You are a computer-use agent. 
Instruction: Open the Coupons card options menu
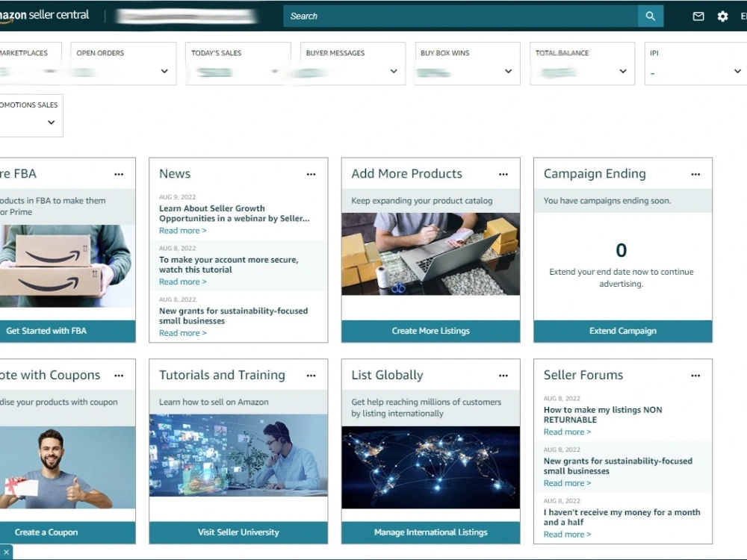119,376
